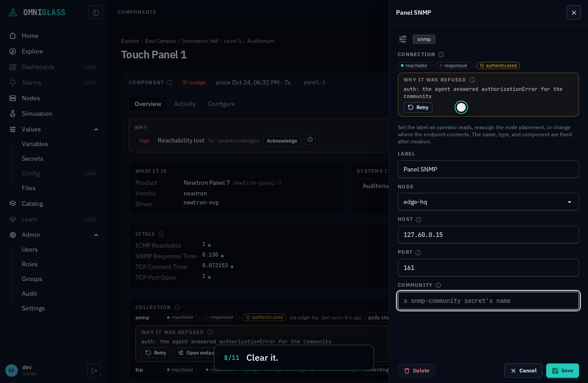Follow the Innovation Hall breadcrumb link

(200, 41)
